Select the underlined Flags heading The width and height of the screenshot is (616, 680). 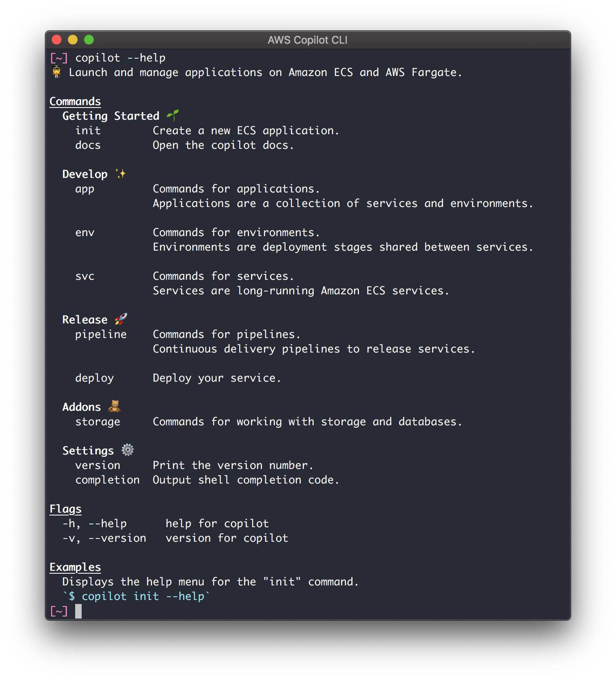[65, 509]
